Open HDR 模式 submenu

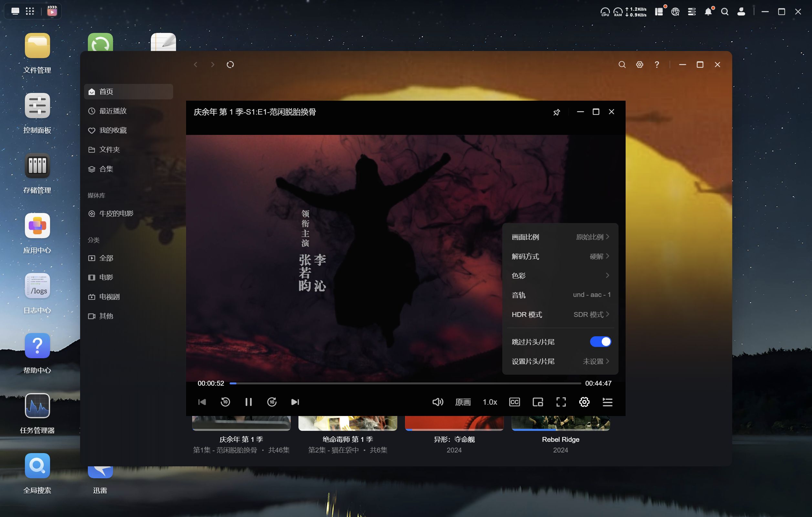click(560, 314)
